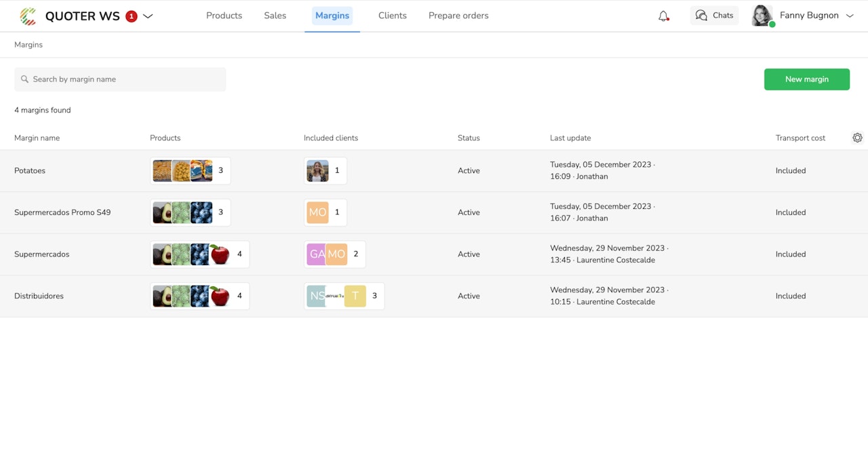Image resolution: width=868 pixels, height=472 pixels.
Task: Go to the Clients tab
Action: click(392, 16)
